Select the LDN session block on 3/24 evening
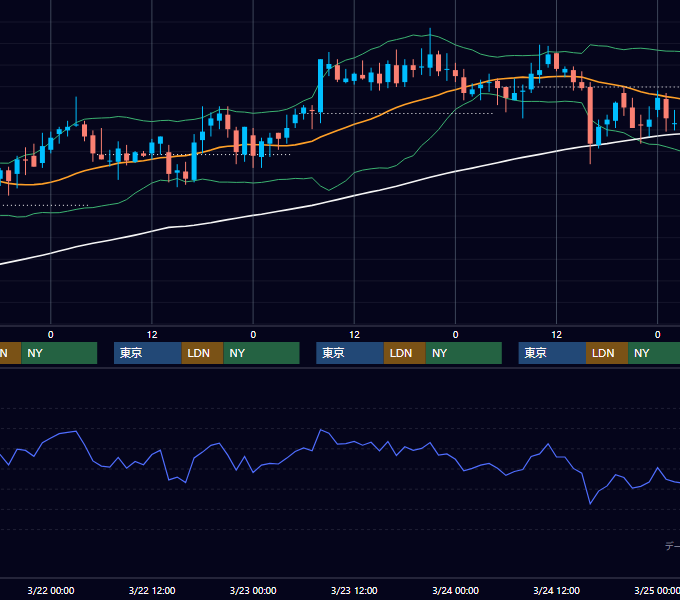680x600 pixels. [x=607, y=353]
